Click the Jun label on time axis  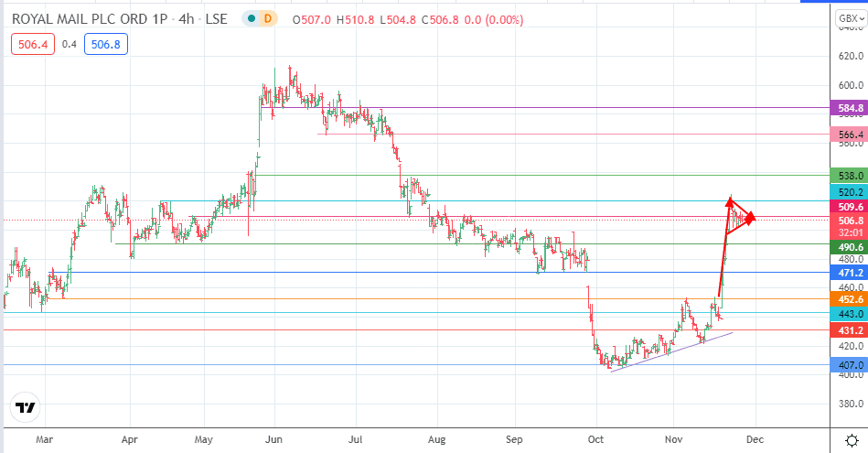tap(273, 439)
